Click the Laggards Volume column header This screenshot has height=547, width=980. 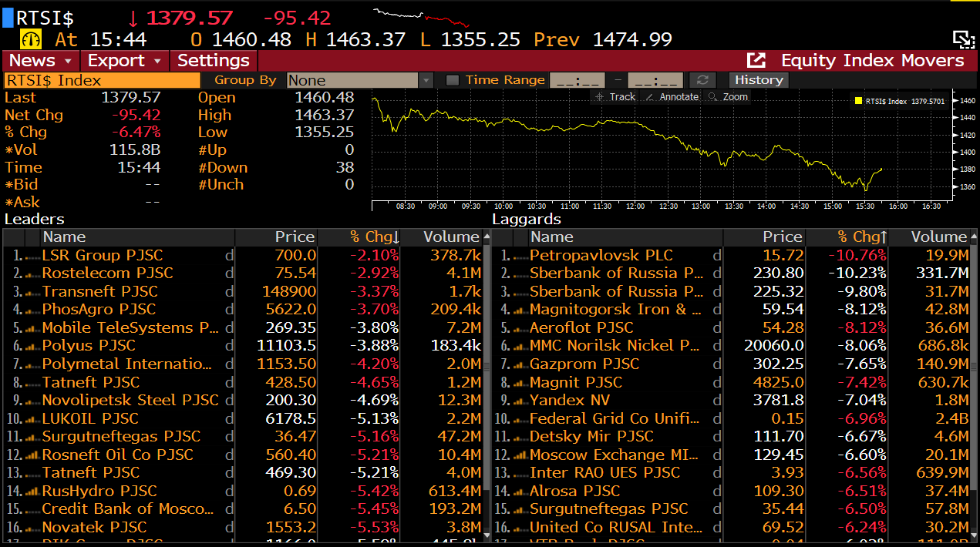[x=930, y=237]
